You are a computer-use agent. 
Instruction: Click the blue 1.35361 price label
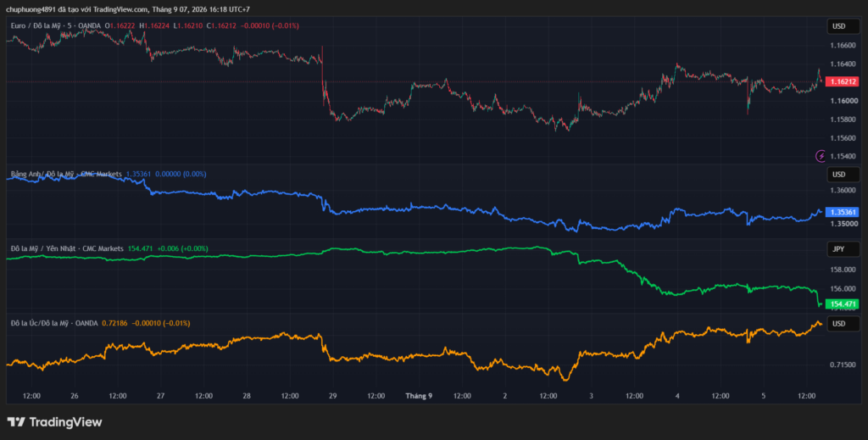(x=842, y=212)
